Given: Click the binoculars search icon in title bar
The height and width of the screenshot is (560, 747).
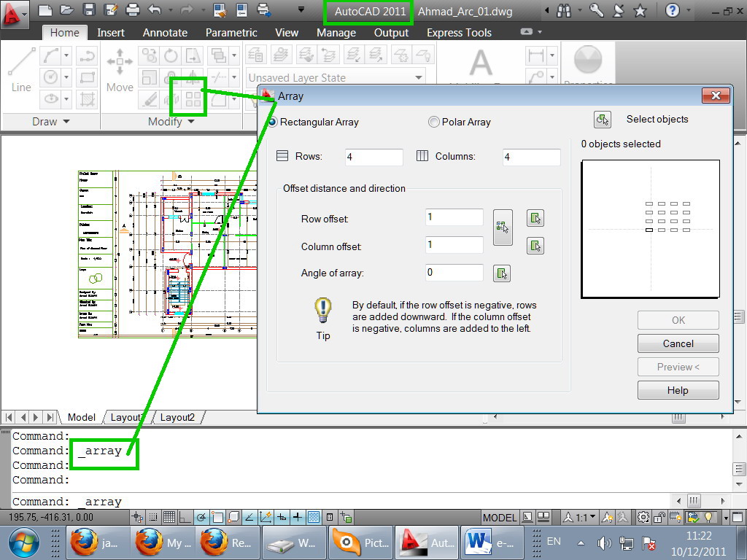Looking at the screenshot, I should [564, 10].
